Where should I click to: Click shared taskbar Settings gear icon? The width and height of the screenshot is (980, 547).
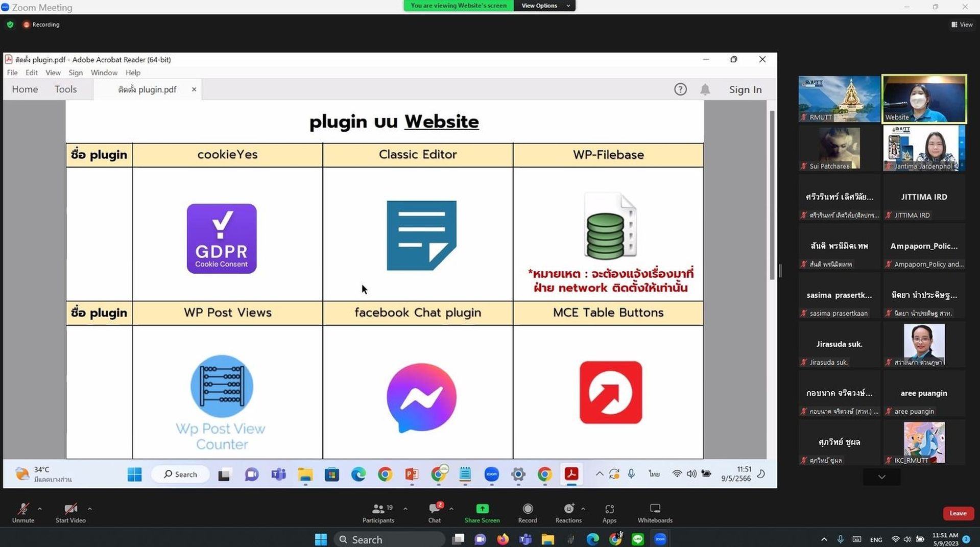pos(518,474)
